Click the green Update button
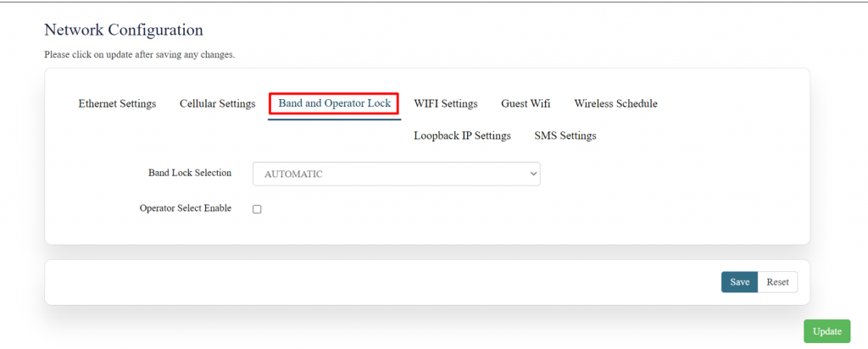Screen dimensions: 868x349 click(x=826, y=331)
